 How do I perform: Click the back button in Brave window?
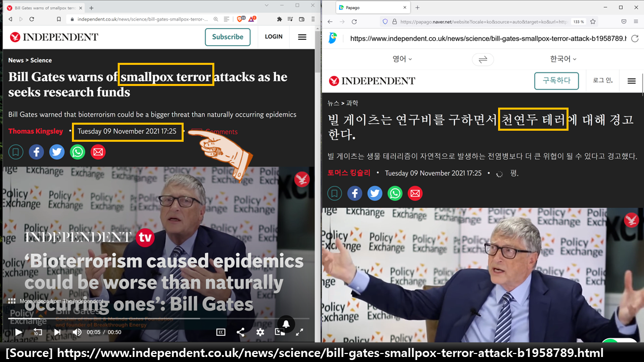(10, 19)
